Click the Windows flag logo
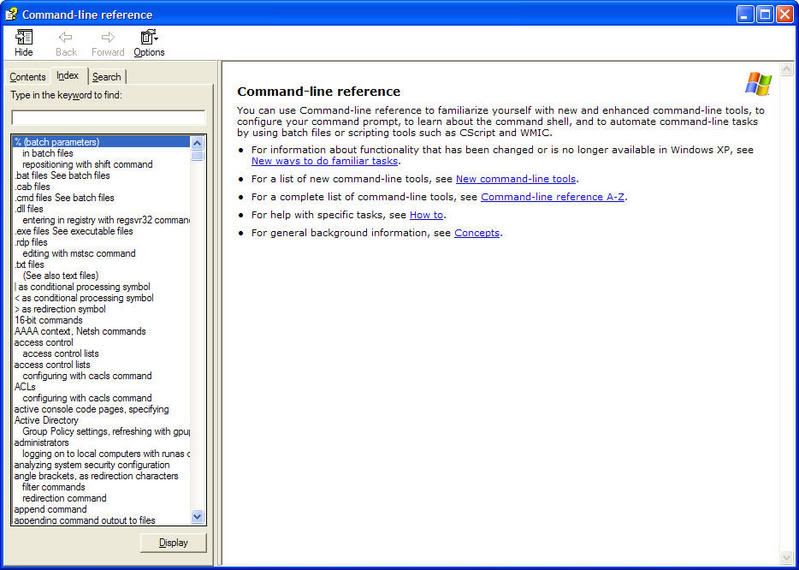The image size is (799, 570). pyautogui.click(x=758, y=84)
